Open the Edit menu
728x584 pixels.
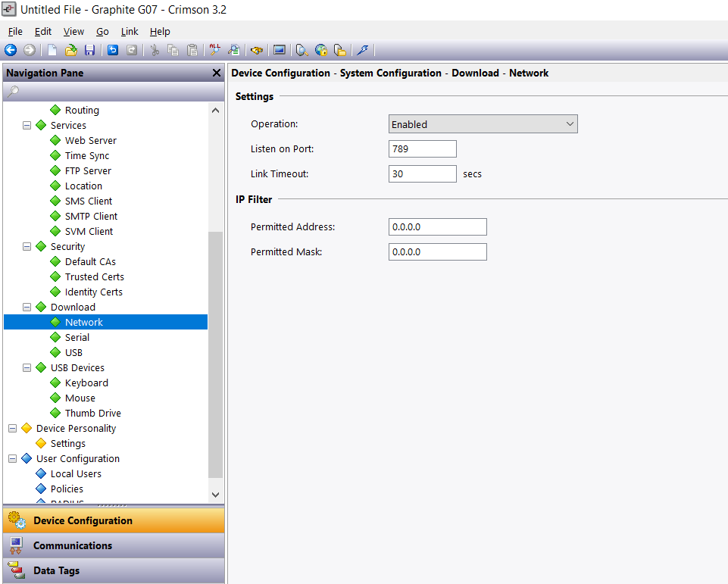pos(43,32)
